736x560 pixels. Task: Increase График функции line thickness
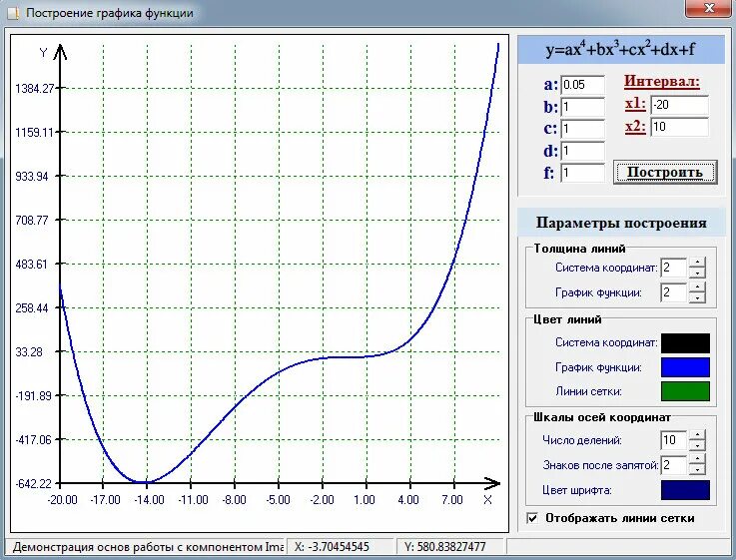point(697,287)
